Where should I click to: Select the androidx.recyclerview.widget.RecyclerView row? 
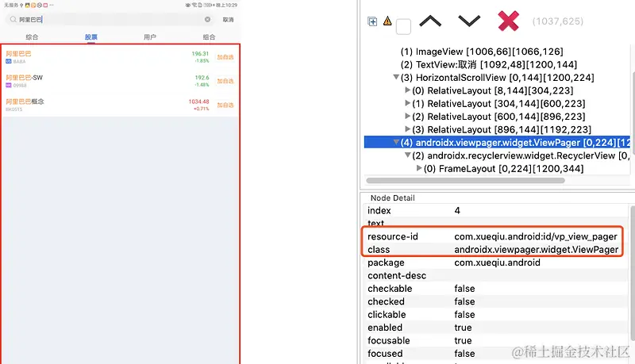point(521,155)
